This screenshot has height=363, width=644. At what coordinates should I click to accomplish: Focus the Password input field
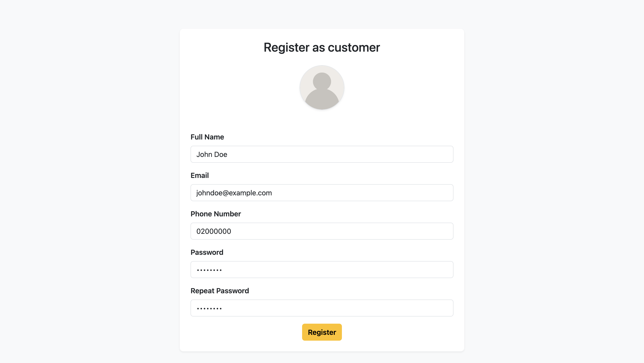[322, 270]
